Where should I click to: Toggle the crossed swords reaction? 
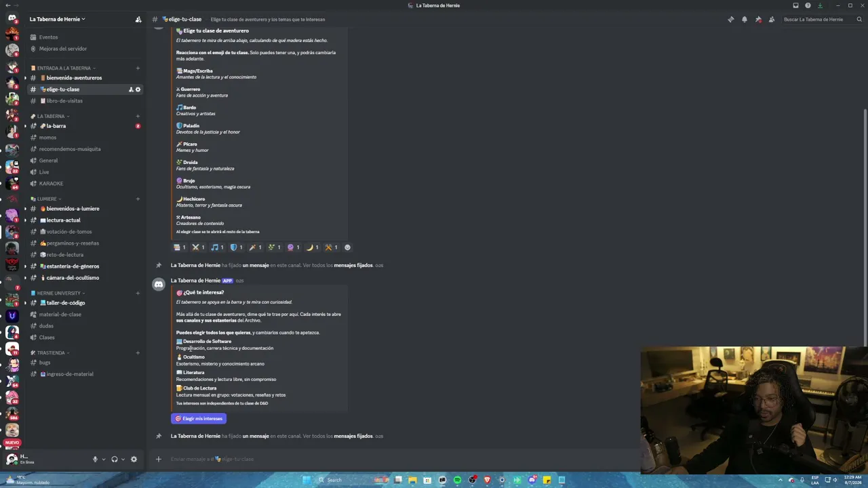198,247
